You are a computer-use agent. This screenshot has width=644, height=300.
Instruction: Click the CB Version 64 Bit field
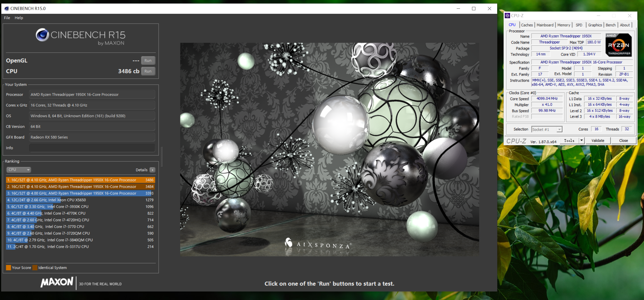coord(92,127)
